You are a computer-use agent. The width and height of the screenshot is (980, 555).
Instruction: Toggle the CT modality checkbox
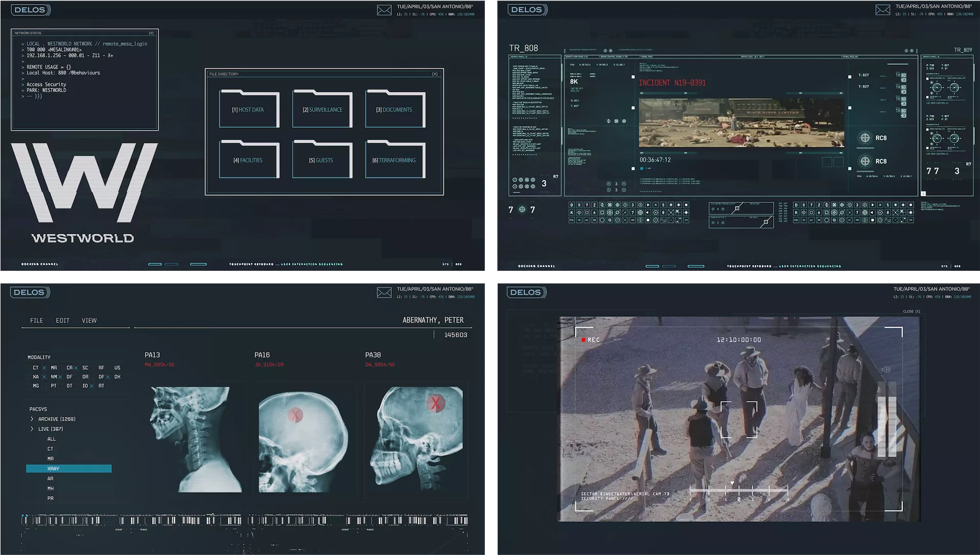29,368
